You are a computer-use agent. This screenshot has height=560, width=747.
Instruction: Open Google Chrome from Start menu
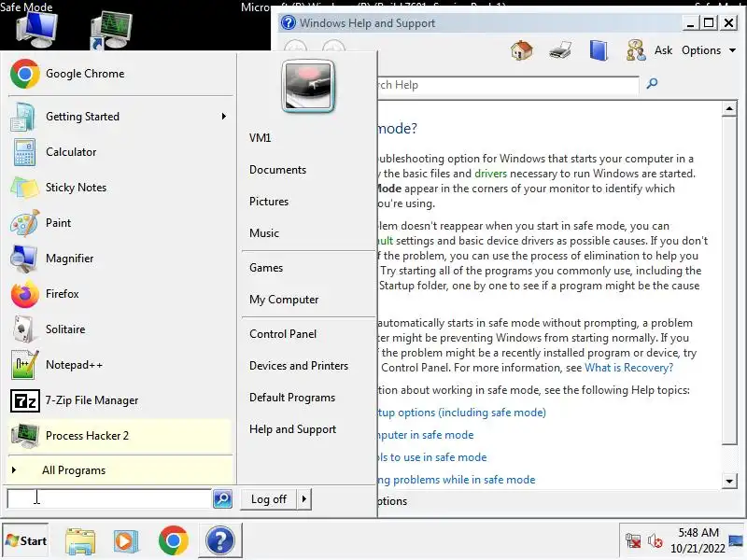[120, 74]
